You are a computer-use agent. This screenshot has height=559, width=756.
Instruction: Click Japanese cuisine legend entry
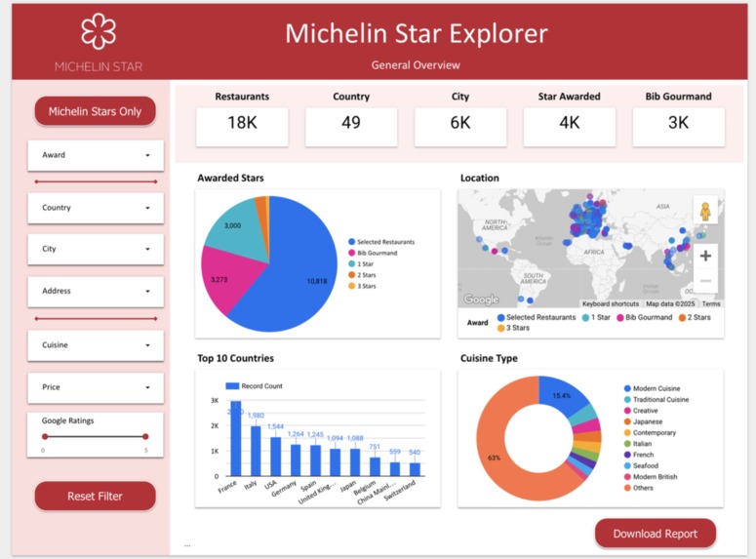(x=643, y=422)
